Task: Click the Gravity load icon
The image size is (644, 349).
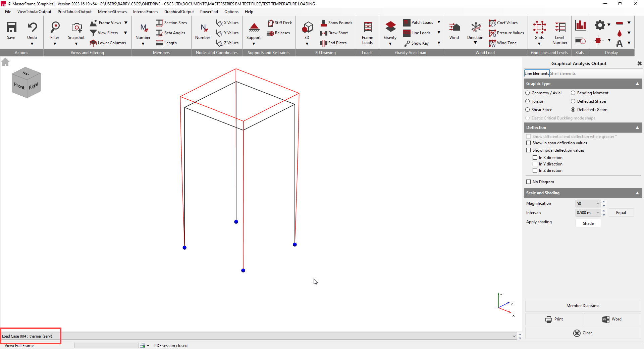Action: (390, 27)
